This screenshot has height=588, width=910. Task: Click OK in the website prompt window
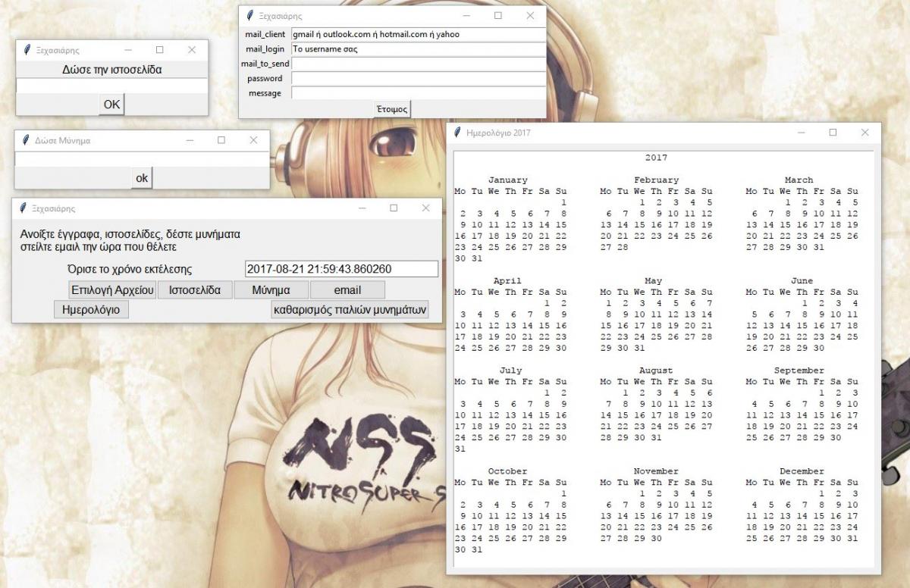pyautogui.click(x=111, y=105)
